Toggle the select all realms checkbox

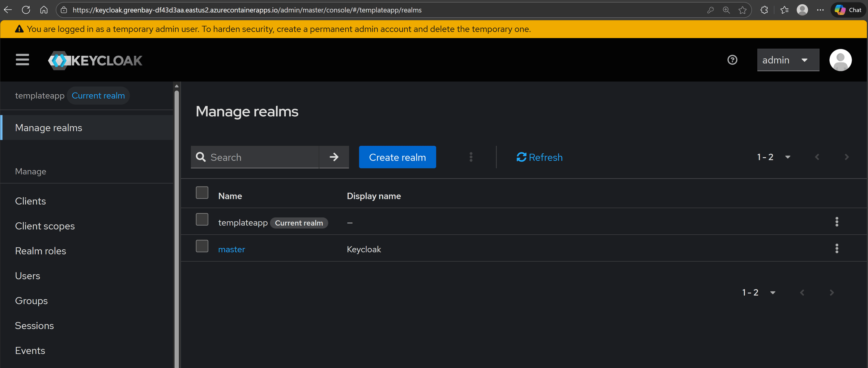click(x=202, y=193)
